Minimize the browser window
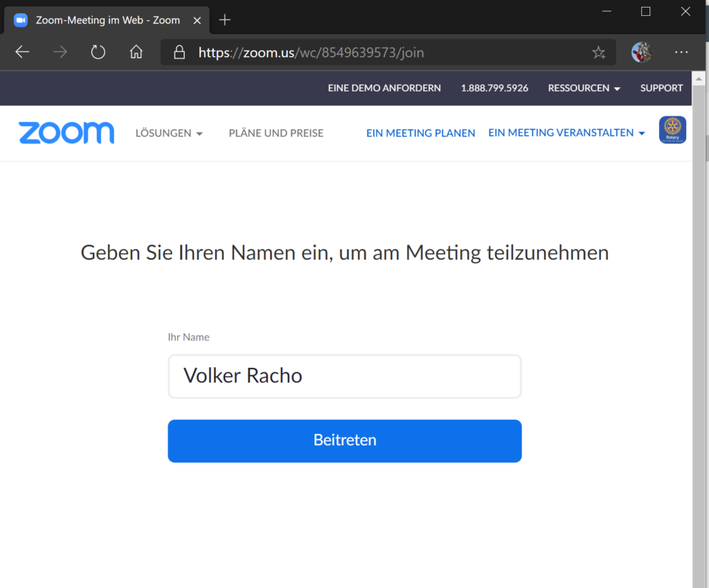 pos(607,11)
